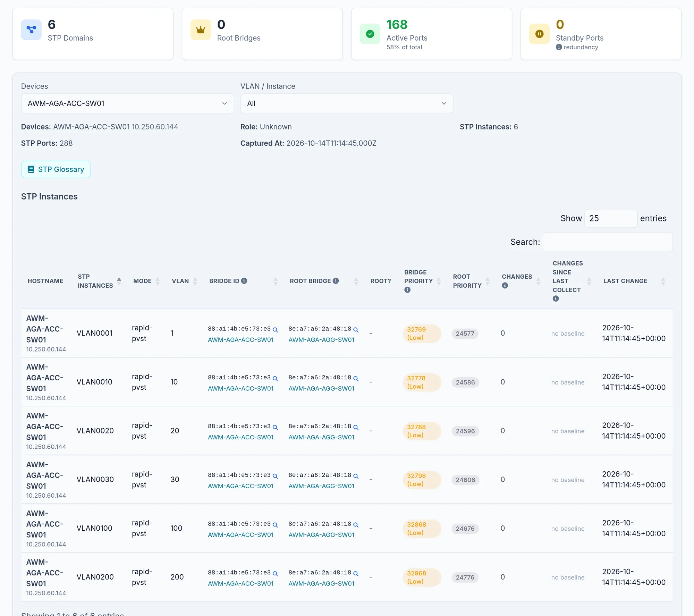The image size is (694, 616).
Task: Click the Root Bridges crown icon
Action: 201,30
